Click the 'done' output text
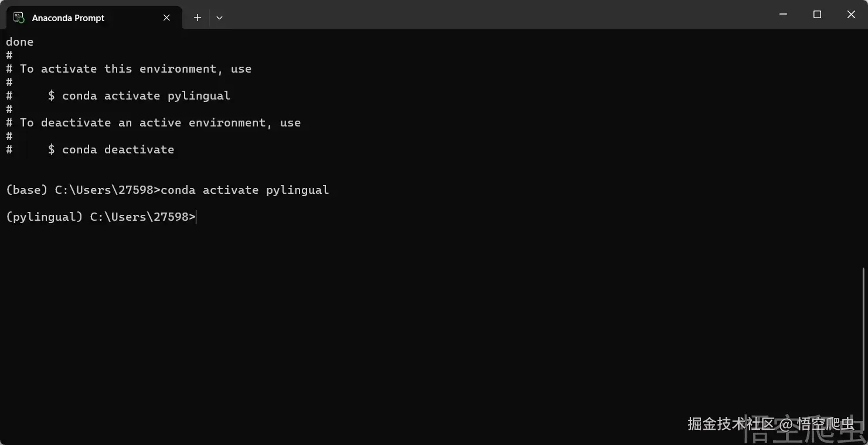 19,42
